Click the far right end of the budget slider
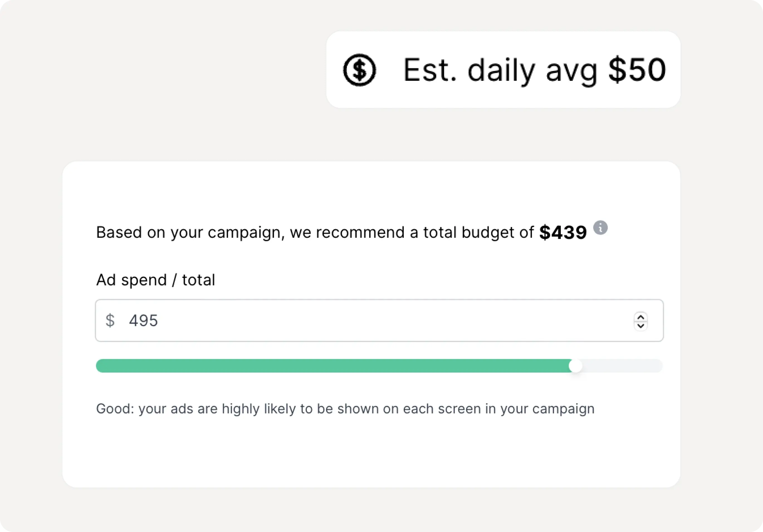Viewport: 763px width, 532px height. coord(660,366)
